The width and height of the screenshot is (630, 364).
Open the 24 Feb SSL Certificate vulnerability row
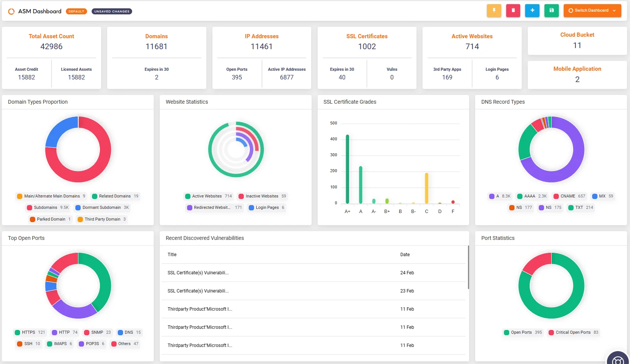313,273
